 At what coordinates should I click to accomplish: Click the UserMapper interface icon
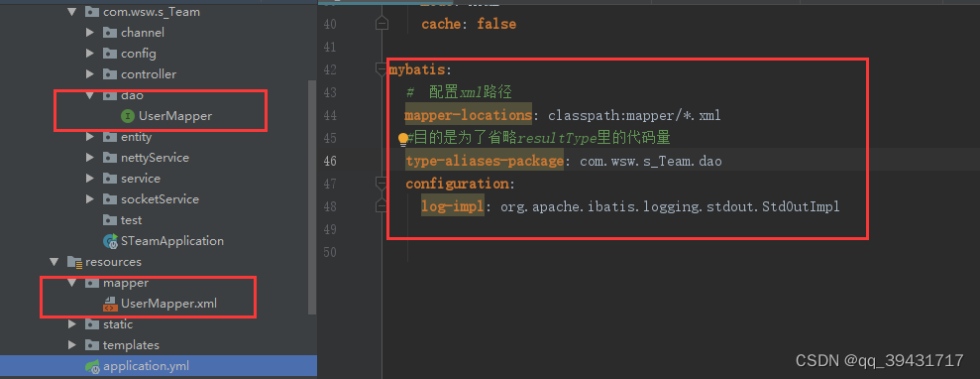click(x=128, y=116)
